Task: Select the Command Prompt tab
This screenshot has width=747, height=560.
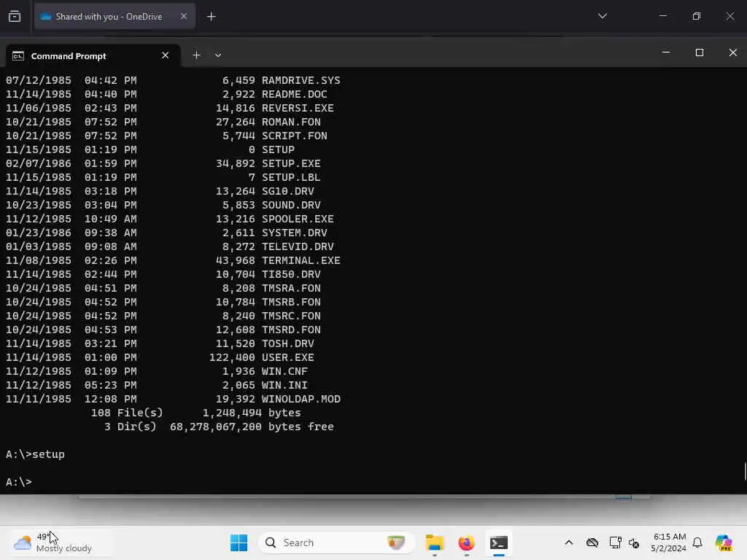Action: pos(93,55)
